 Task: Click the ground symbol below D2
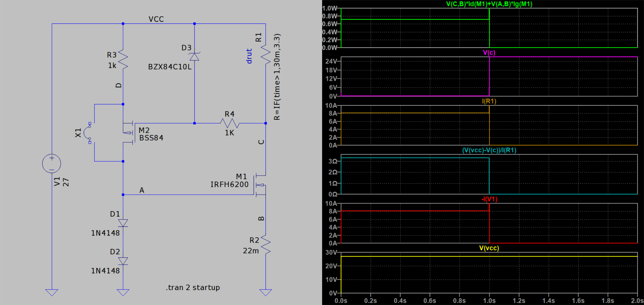(x=123, y=292)
